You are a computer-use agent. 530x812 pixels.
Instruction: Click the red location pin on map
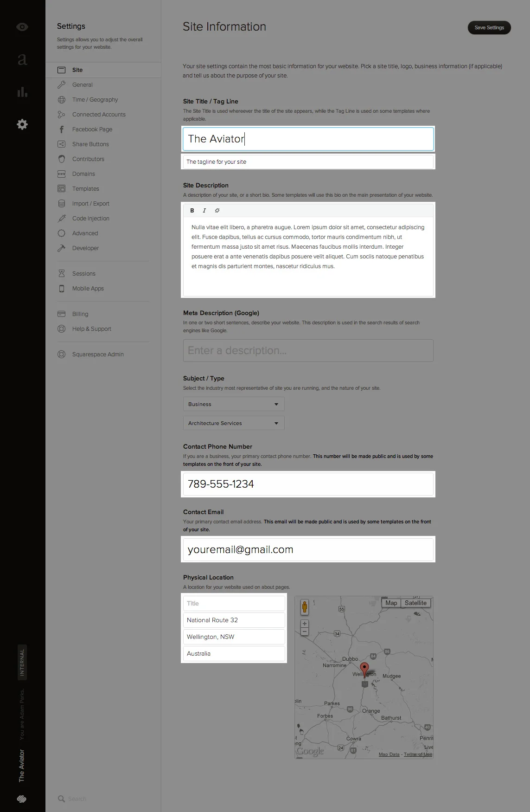click(365, 670)
